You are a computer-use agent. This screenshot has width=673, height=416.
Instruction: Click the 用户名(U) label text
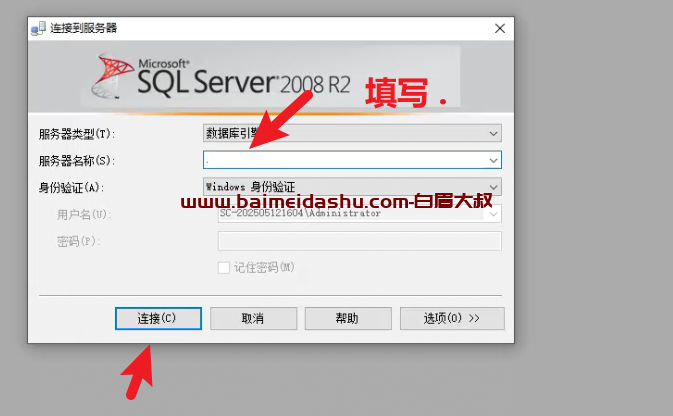point(84,214)
